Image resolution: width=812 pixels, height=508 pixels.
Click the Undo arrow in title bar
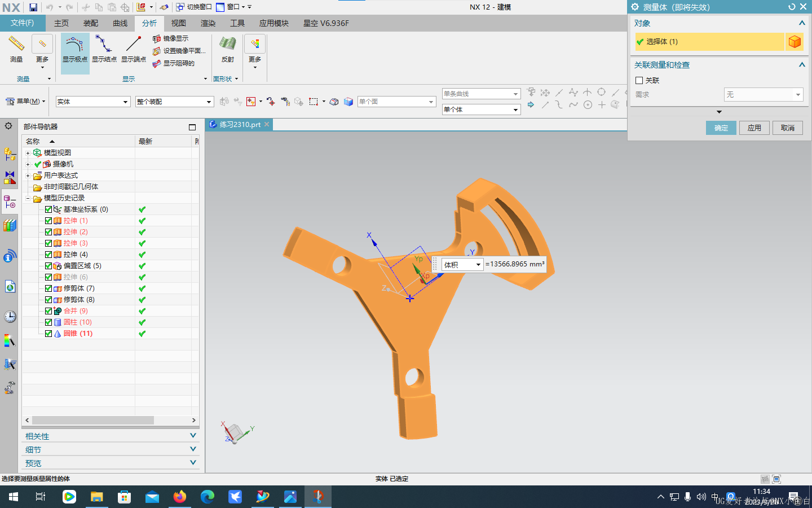pyautogui.click(x=49, y=7)
